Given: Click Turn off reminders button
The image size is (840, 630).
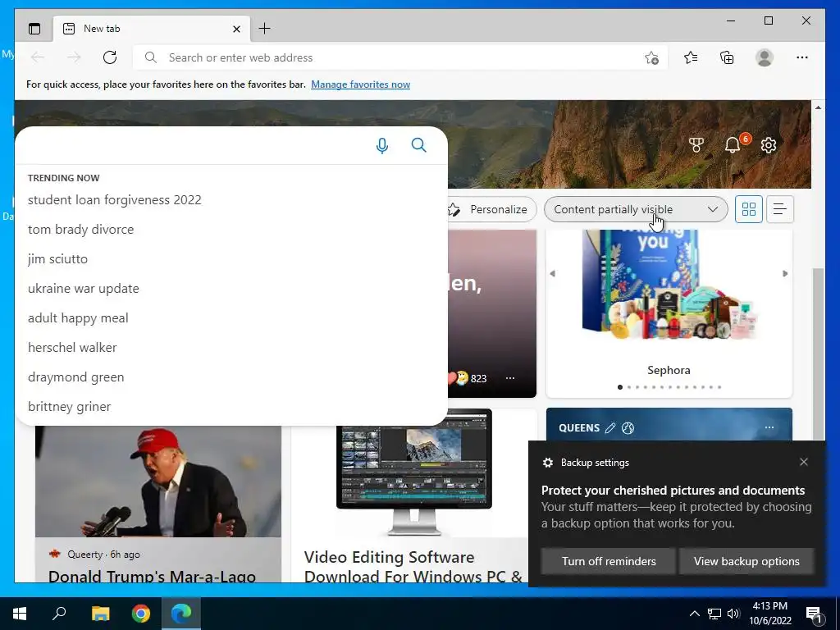Looking at the screenshot, I should (x=609, y=561).
